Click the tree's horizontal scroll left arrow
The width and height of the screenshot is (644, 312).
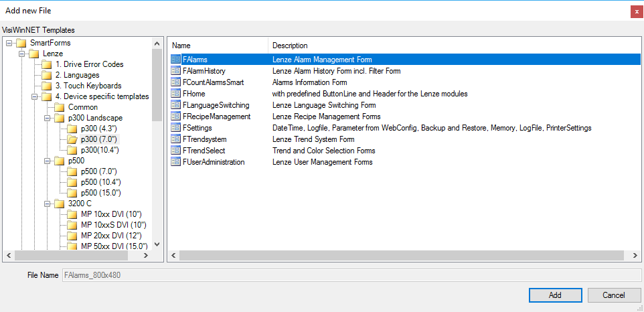click(x=9, y=255)
